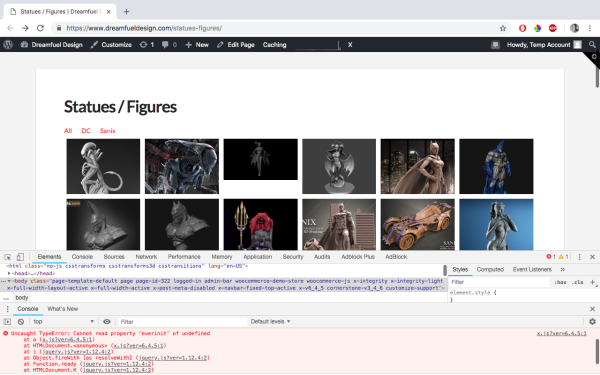
Task: Select the inspect element picker icon
Action: (x=8, y=257)
